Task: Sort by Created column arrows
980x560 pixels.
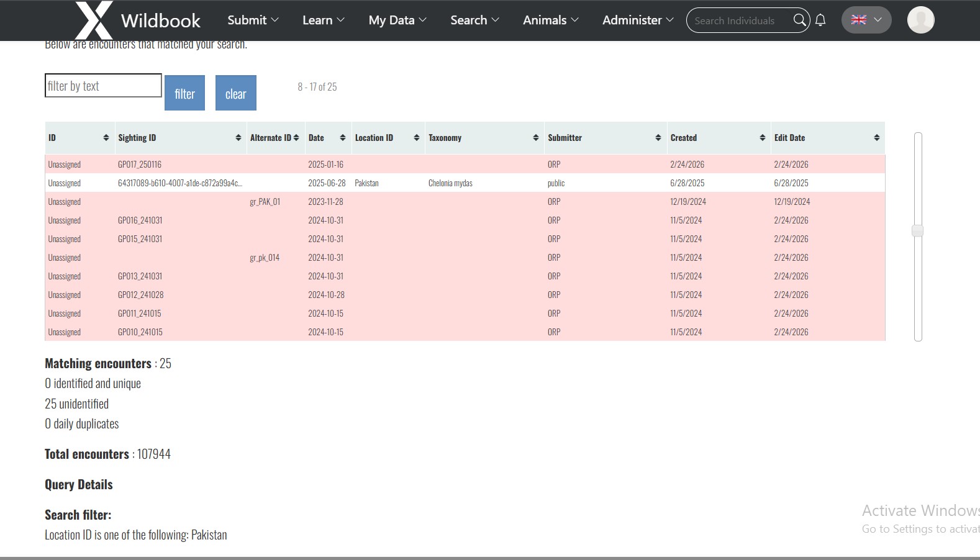Action: point(762,138)
